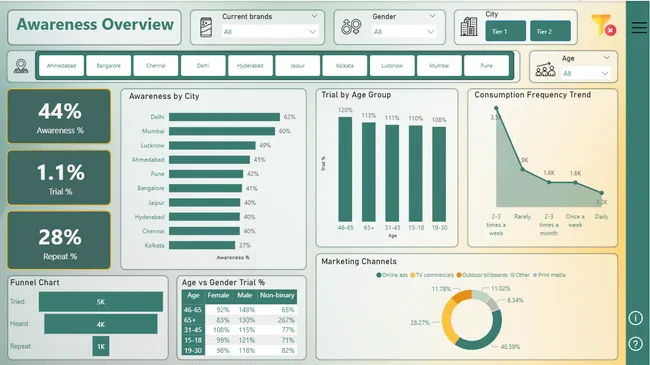Click the map location pin icon
Image resolution: width=650 pixels, height=365 pixels.
click(x=21, y=66)
